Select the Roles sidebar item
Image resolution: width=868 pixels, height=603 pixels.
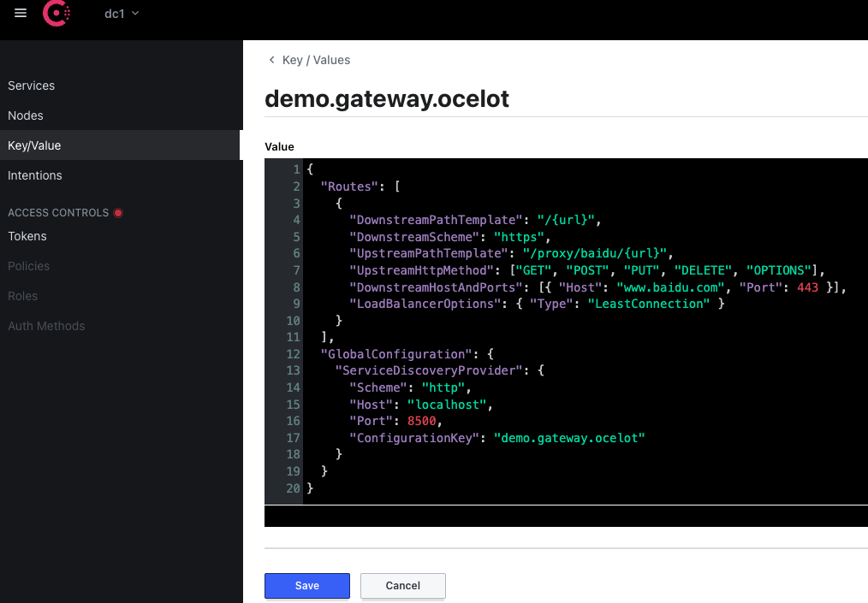point(23,296)
